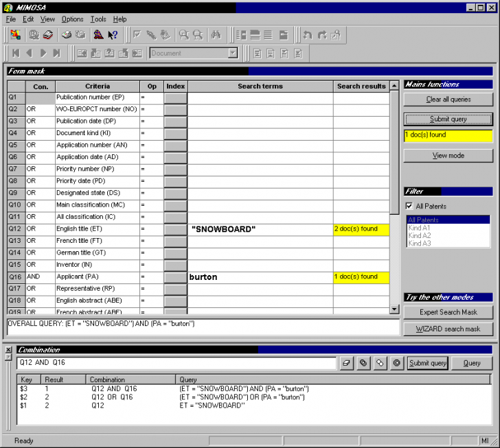Click the grayed checkmark toolbar icon

[137, 35]
